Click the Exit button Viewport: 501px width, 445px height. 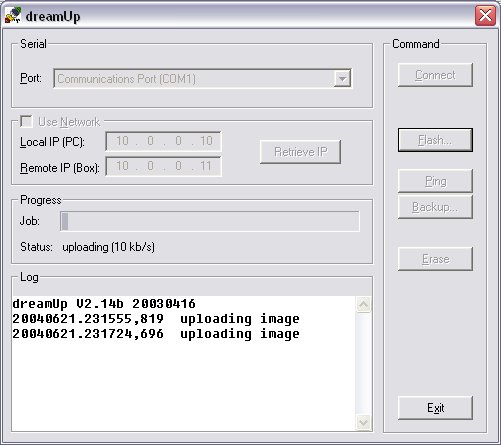click(x=435, y=408)
